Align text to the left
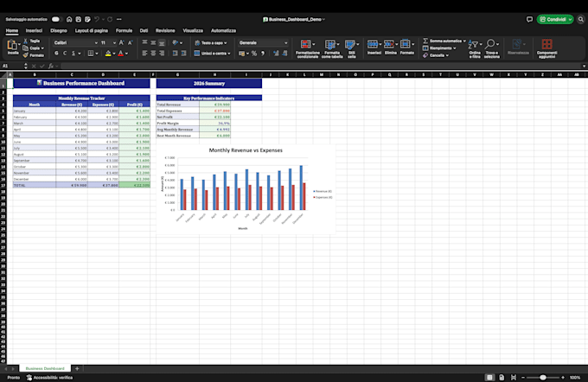Image resolution: width=588 pixels, height=382 pixels. (x=144, y=54)
